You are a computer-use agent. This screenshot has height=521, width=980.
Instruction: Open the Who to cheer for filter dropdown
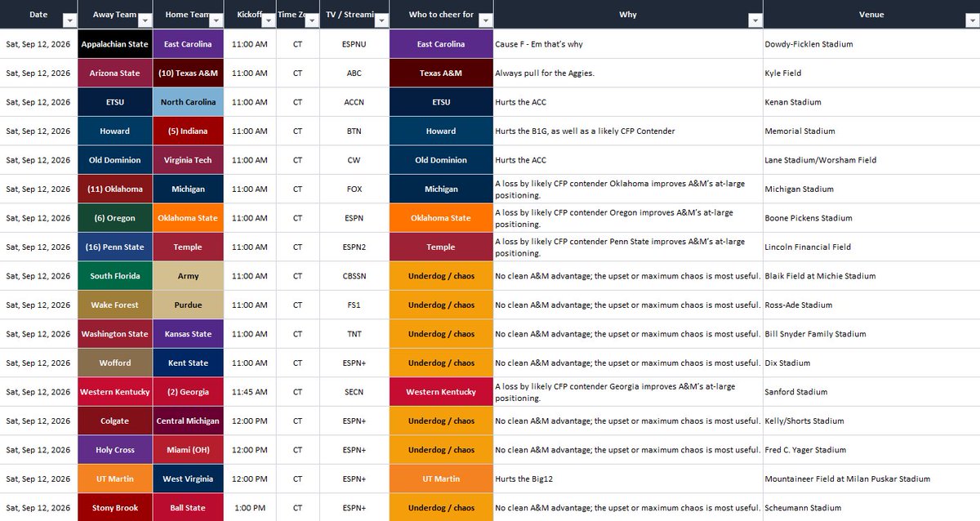[485, 21]
